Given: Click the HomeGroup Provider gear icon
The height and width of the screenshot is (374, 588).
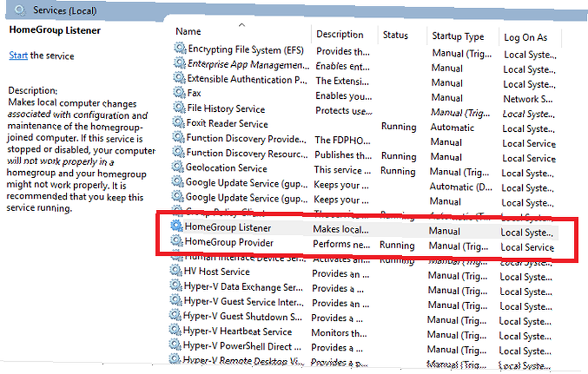Looking at the screenshot, I should click(x=176, y=241).
